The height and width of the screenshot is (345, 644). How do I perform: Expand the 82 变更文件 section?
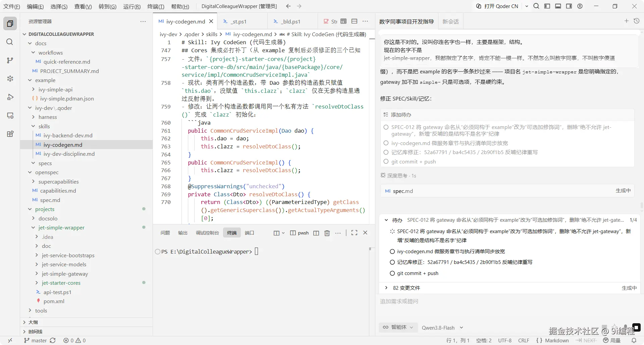coord(386,288)
